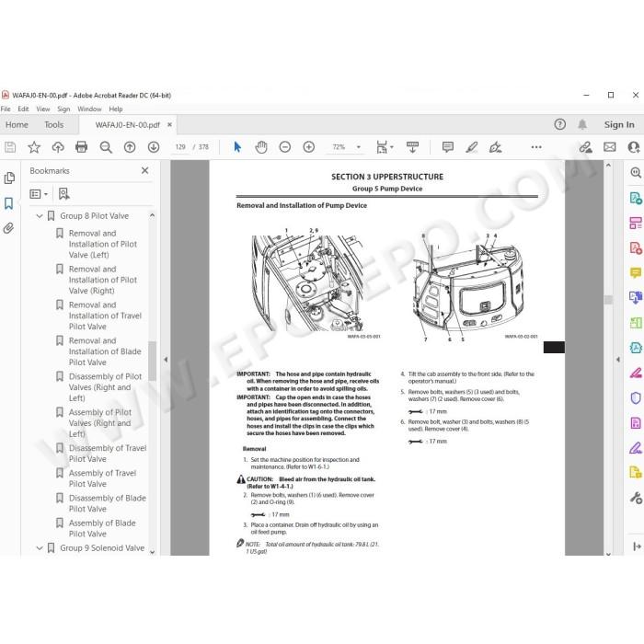Go to next page arrow
The height and width of the screenshot is (644, 644).
[154, 147]
